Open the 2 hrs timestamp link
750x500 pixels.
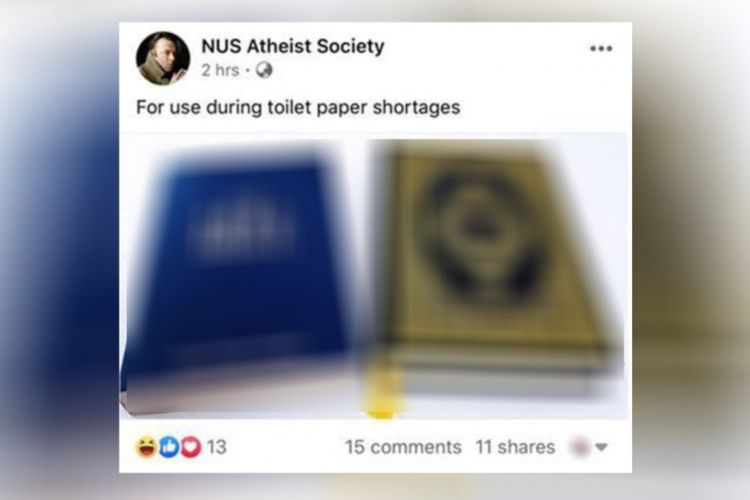point(220,70)
